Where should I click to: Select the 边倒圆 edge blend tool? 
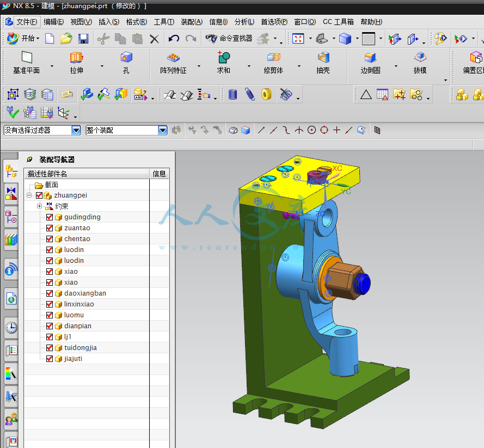tap(370, 63)
